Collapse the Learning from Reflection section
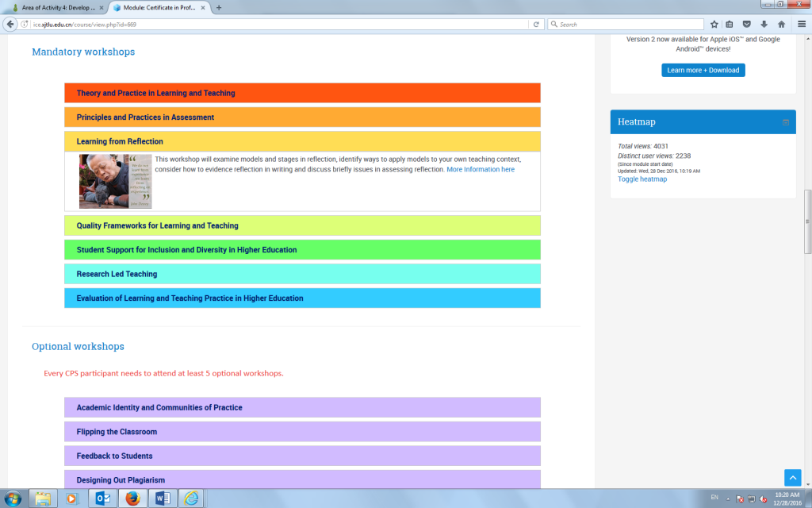Screen dimensions: 812x508 120,141
